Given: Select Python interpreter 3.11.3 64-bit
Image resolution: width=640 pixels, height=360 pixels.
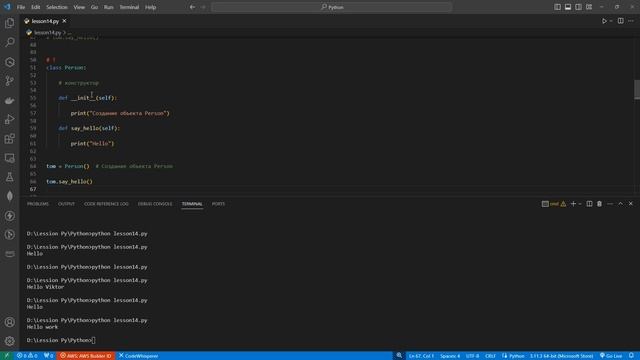Looking at the screenshot, I should click(x=561, y=356).
